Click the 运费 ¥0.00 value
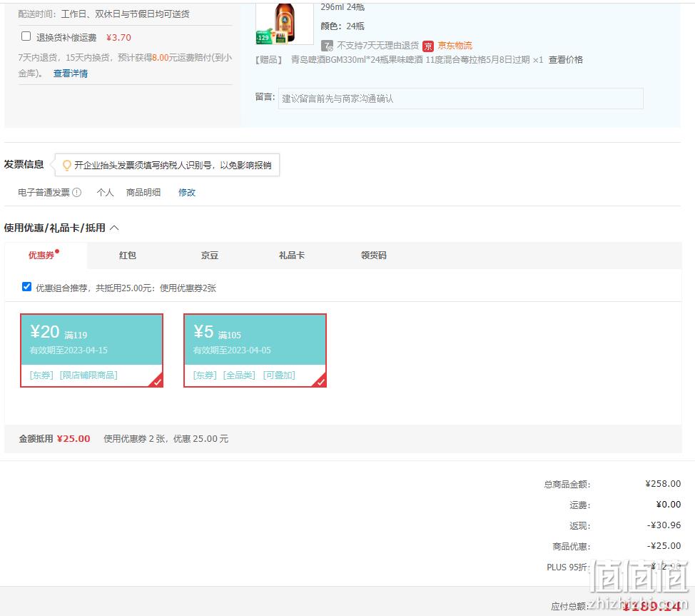Screen dimensions: 695x616 tap(669, 504)
